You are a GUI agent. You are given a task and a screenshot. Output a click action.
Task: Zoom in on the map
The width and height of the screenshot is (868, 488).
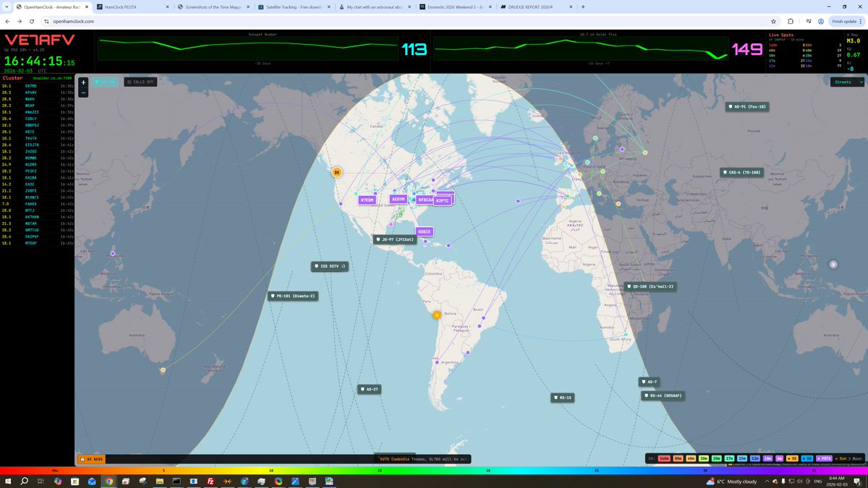pyautogui.click(x=83, y=82)
